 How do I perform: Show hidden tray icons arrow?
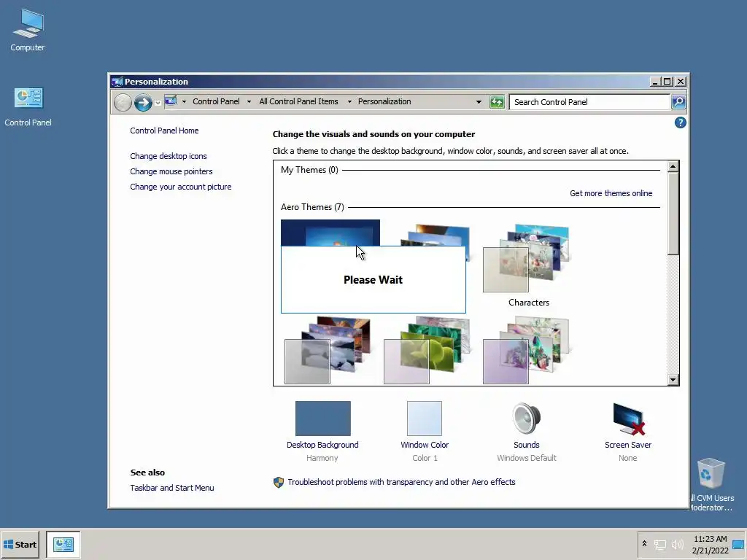(644, 543)
